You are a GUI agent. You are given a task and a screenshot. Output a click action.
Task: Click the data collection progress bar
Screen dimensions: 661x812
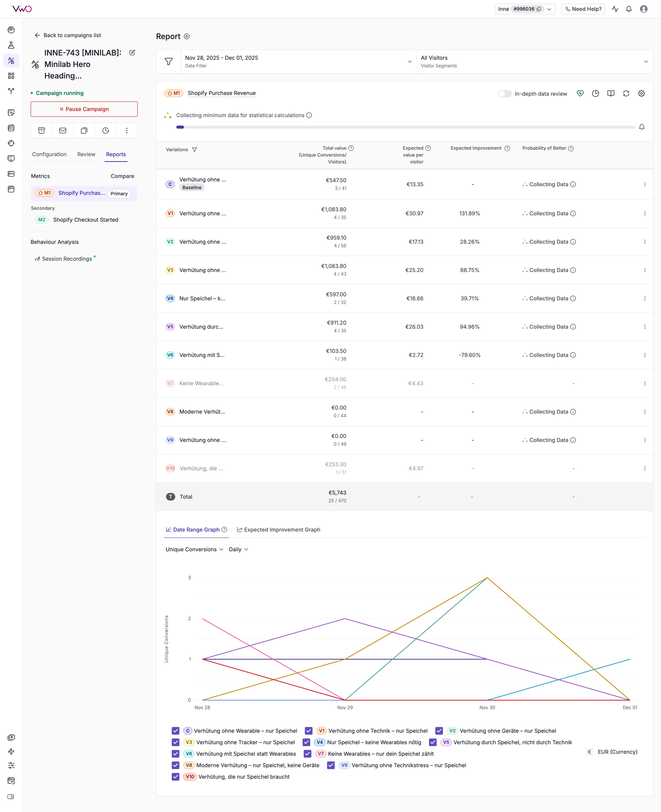coord(405,127)
